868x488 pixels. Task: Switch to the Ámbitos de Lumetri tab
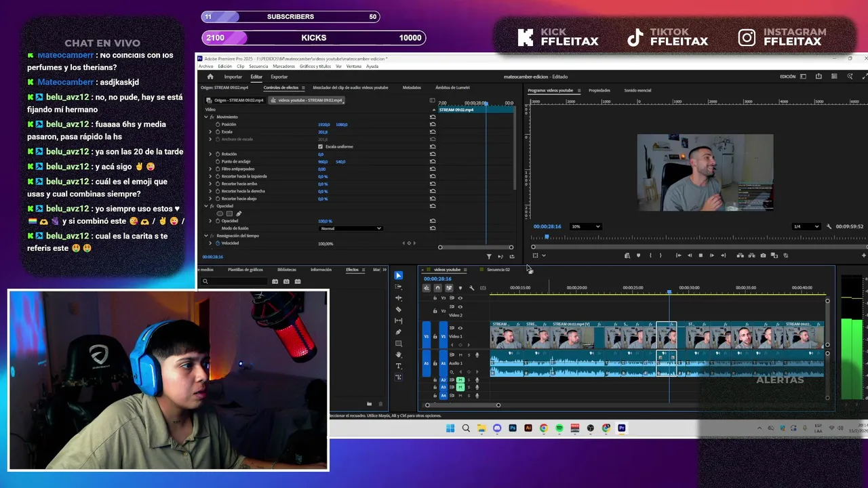pos(452,87)
